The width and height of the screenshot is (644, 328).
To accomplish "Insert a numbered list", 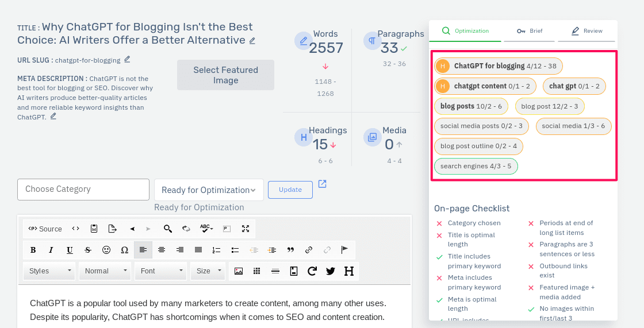I will point(216,250).
